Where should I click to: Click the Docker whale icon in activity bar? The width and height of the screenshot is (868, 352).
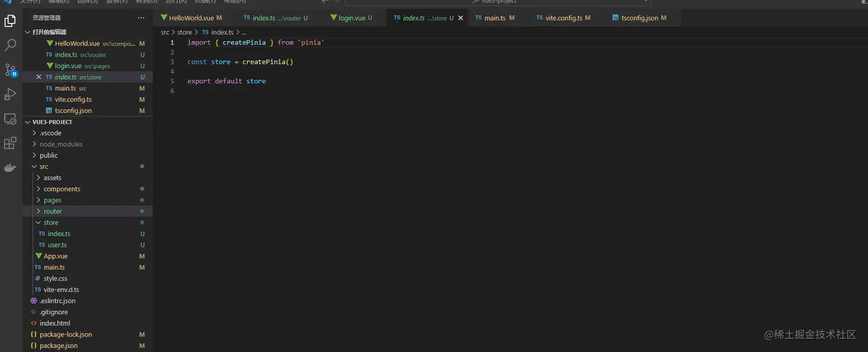[9, 167]
